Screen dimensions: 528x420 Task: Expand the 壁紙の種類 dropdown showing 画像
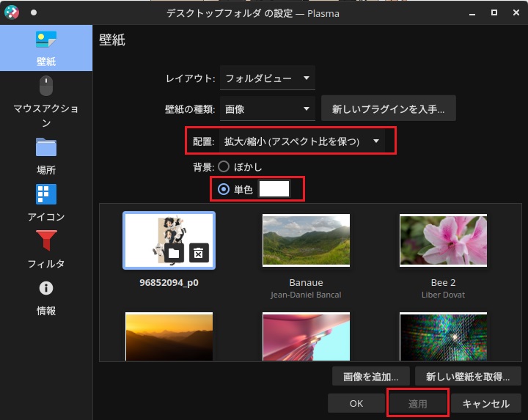pos(268,108)
